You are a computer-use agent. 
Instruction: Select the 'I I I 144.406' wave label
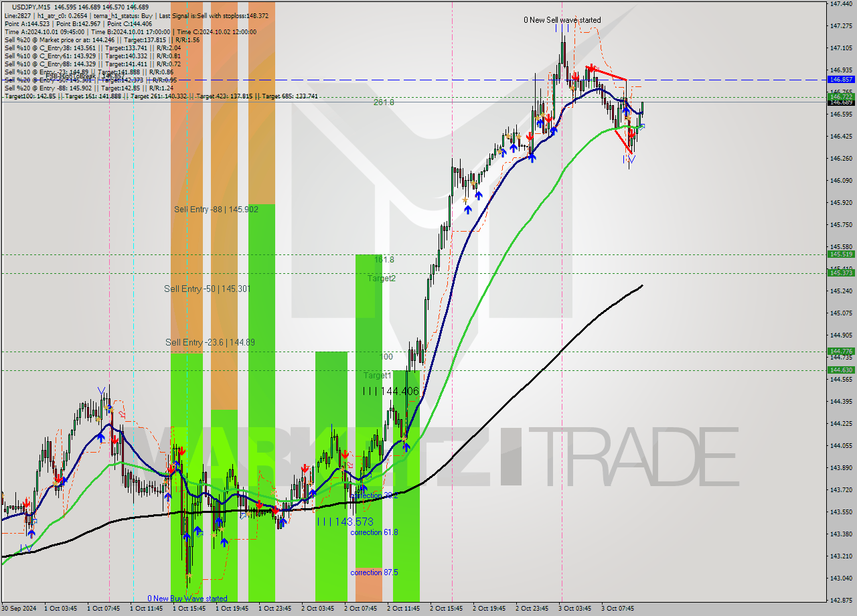(x=390, y=391)
